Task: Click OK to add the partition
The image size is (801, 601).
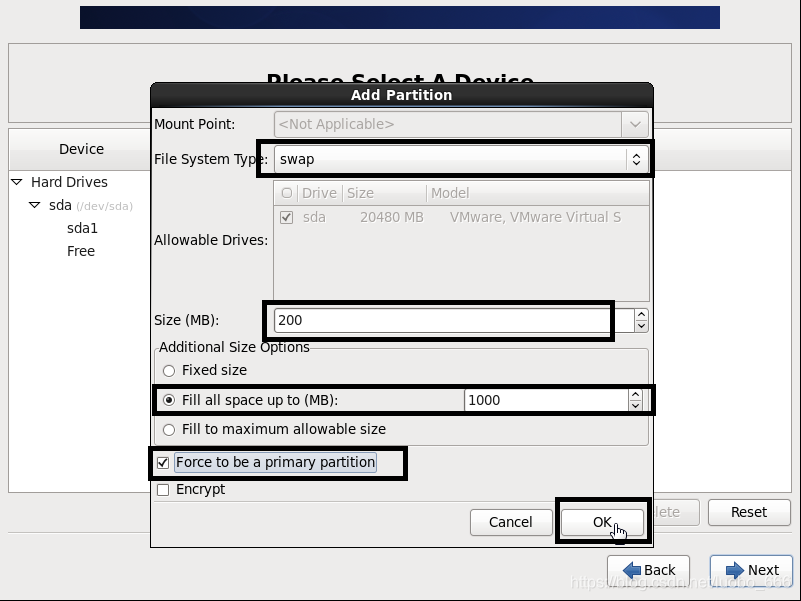Action: click(x=602, y=522)
